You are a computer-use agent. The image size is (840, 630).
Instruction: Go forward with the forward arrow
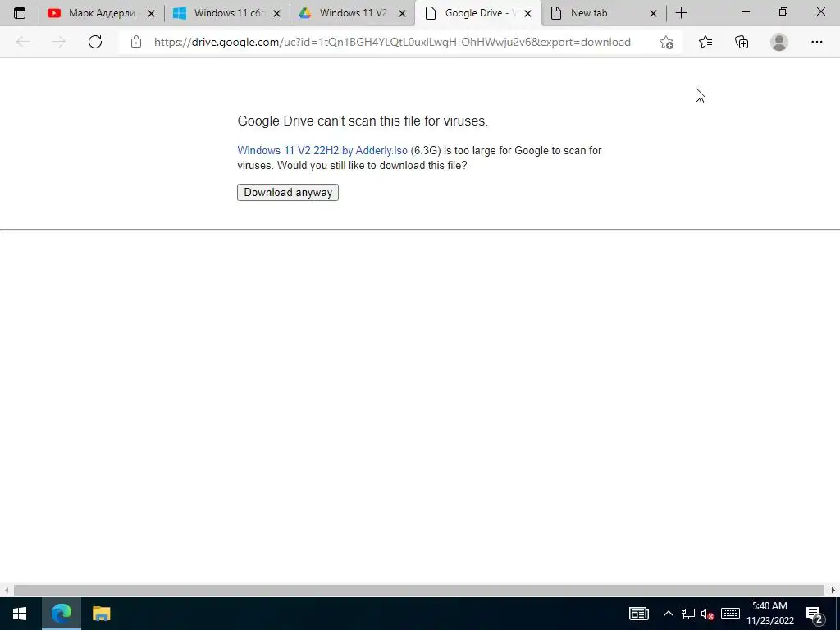(x=59, y=42)
